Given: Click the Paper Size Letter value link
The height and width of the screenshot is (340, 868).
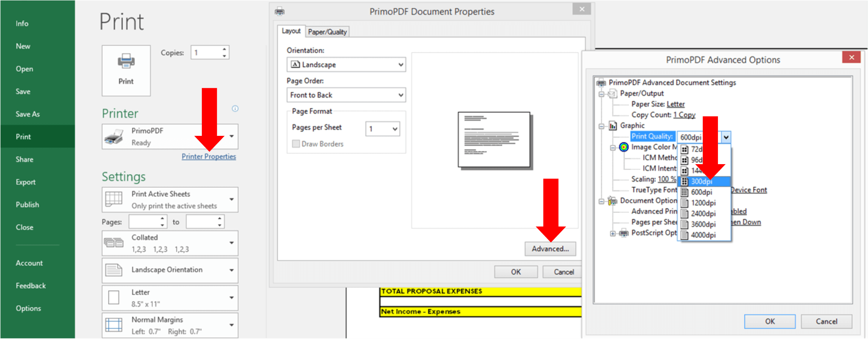Looking at the screenshot, I should (x=675, y=104).
